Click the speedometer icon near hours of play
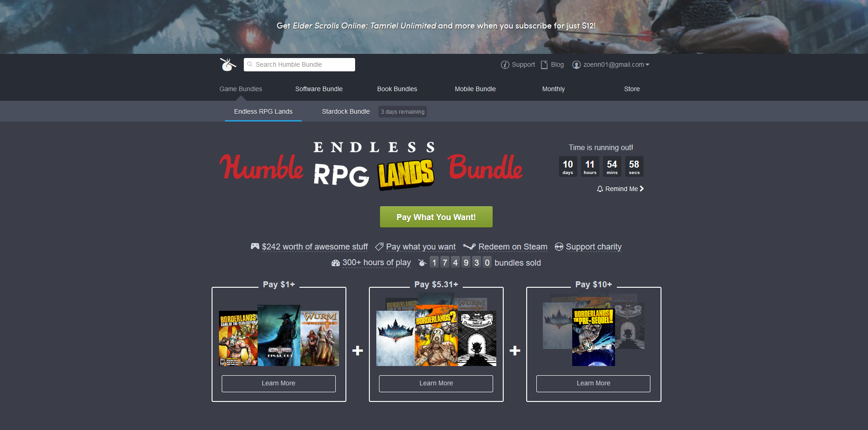Image resolution: width=868 pixels, height=430 pixels. (x=335, y=263)
